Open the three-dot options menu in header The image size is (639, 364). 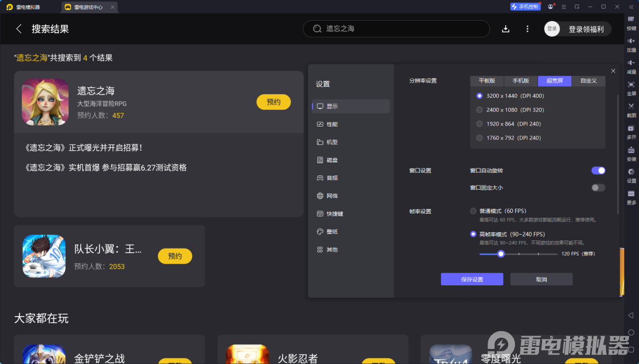point(527,29)
